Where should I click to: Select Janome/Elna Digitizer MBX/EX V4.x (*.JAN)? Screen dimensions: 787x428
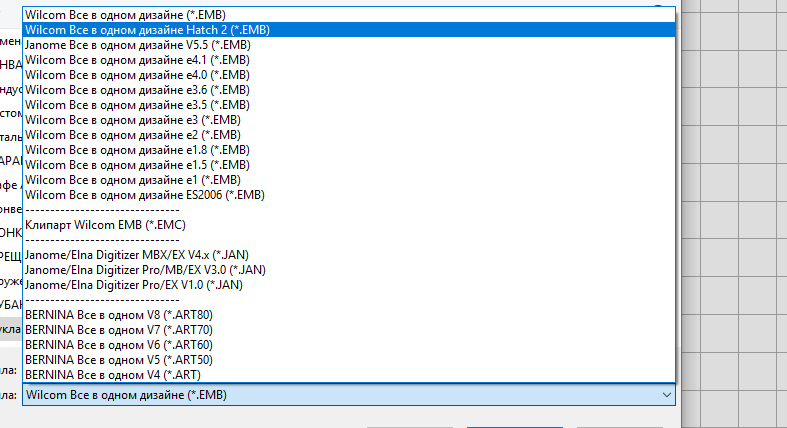[x=349, y=255]
